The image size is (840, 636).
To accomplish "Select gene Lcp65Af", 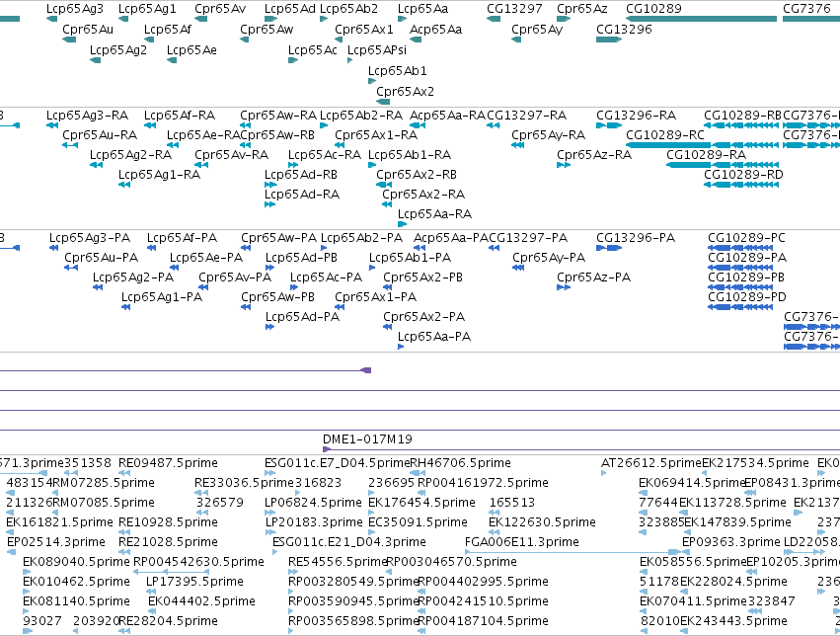I will [149, 40].
